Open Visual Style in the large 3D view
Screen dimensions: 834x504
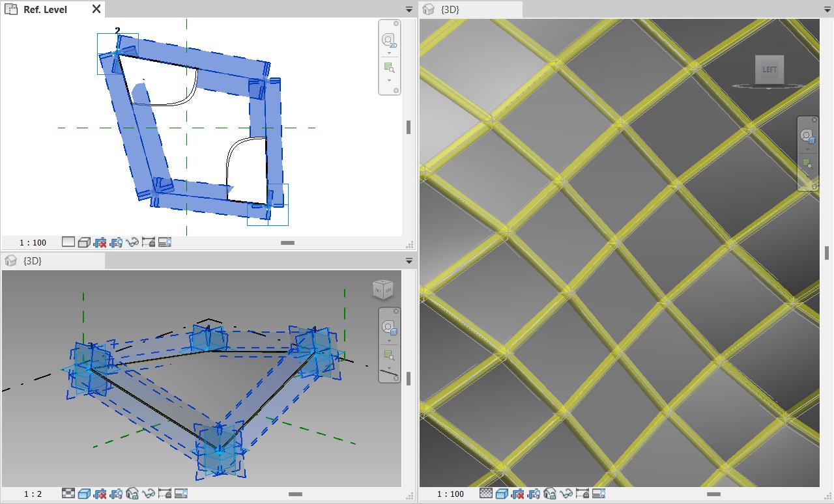tap(502, 494)
